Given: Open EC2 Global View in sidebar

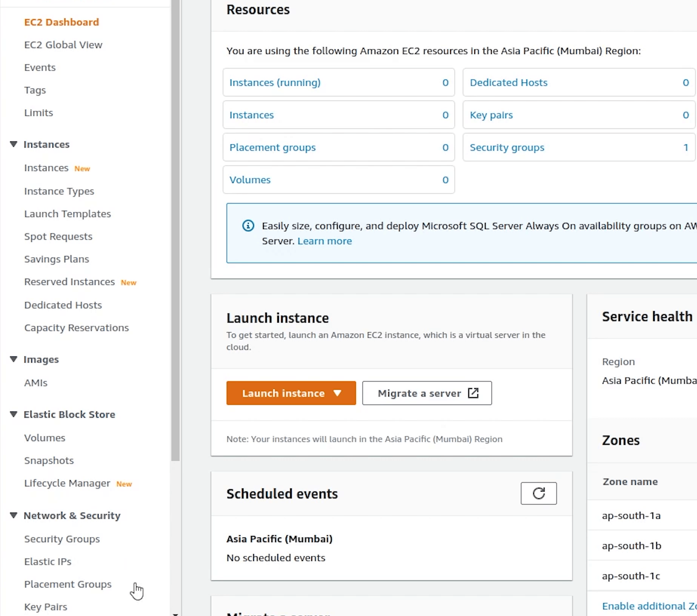Looking at the screenshot, I should coord(63,45).
